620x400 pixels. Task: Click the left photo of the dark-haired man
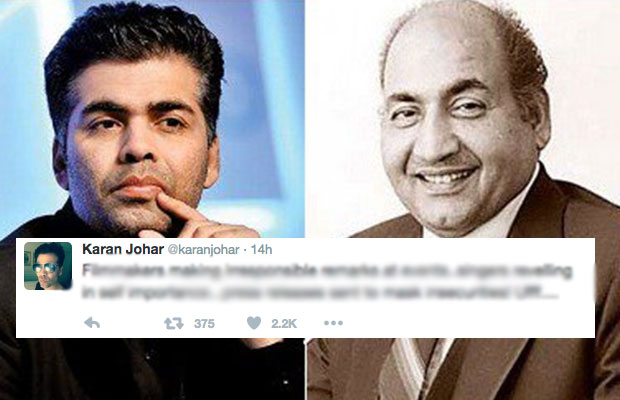pos(152,119)
